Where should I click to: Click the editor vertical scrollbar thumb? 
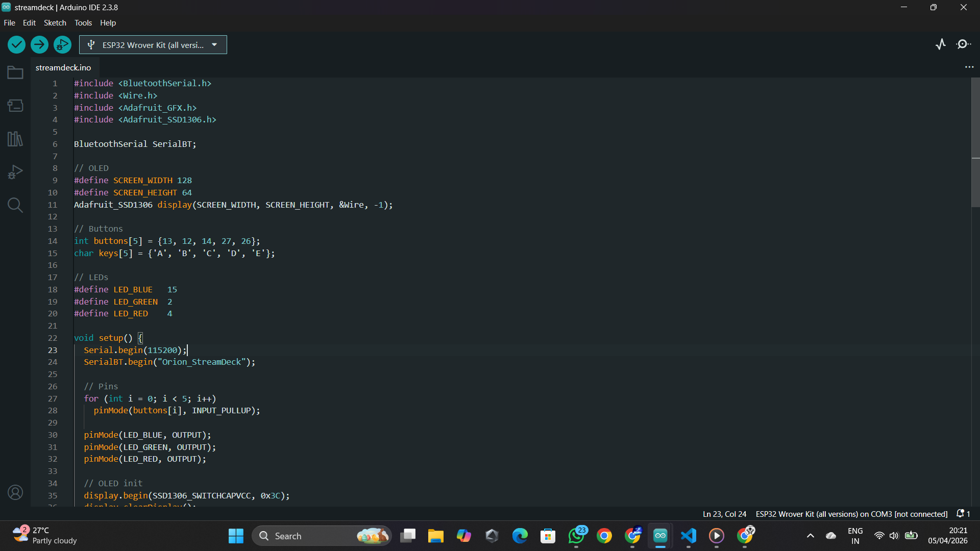(x=975, y=143)
